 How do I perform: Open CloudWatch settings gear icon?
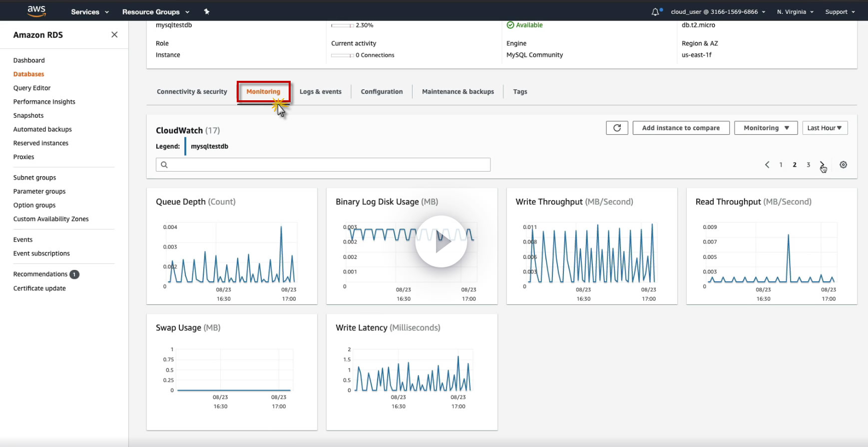843,165
